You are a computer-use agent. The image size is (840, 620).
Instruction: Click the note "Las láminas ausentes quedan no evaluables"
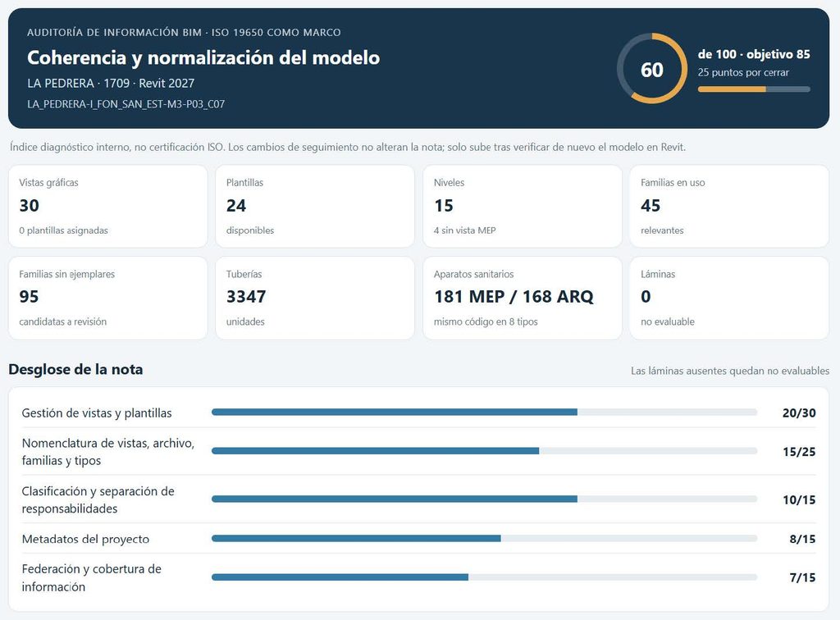[x=729, y=371]
